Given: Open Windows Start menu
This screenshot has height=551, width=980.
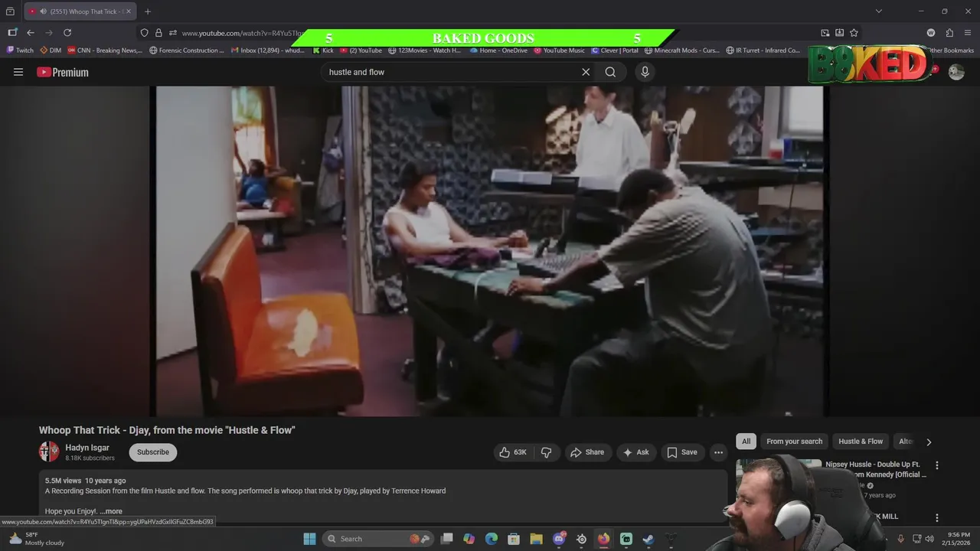Looking at the screenshot, I should tap(309, 539).
